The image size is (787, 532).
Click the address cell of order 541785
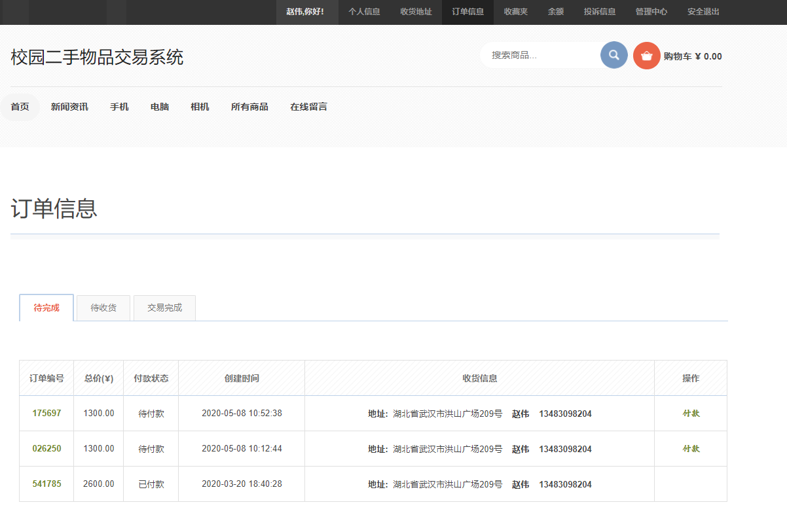click(x=480, y=484)
